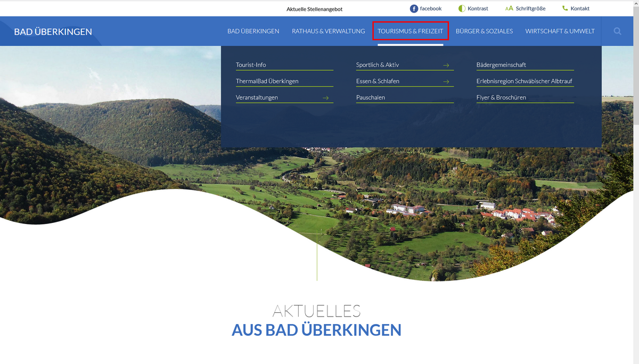Image resolution: width=639 pixels, height=364 pixels.
Task: Toggle the Kontrast contrast mode
Action: click(462, 9)
